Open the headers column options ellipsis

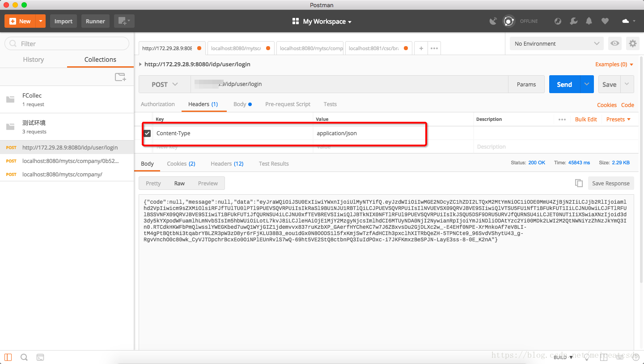[x=562, y=120]
